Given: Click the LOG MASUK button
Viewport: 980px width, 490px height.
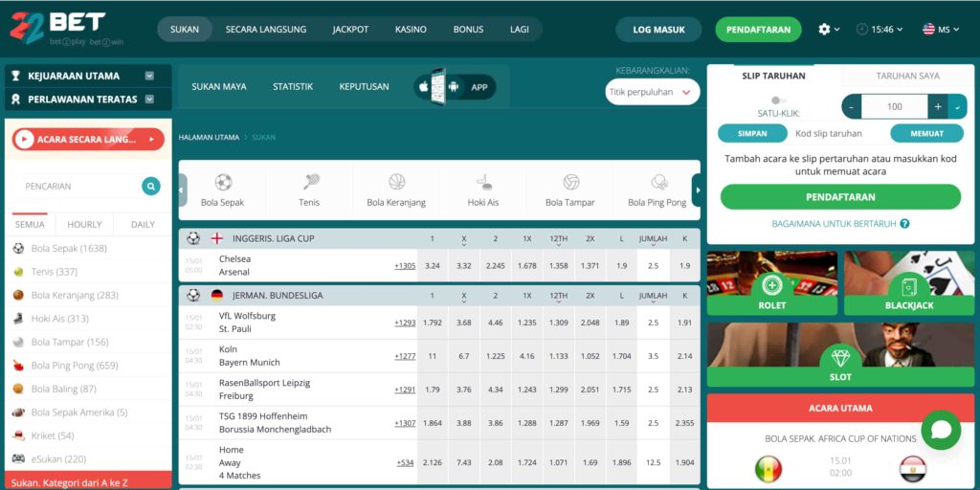Looking at the screenshot, I should [x=658, y=30].
